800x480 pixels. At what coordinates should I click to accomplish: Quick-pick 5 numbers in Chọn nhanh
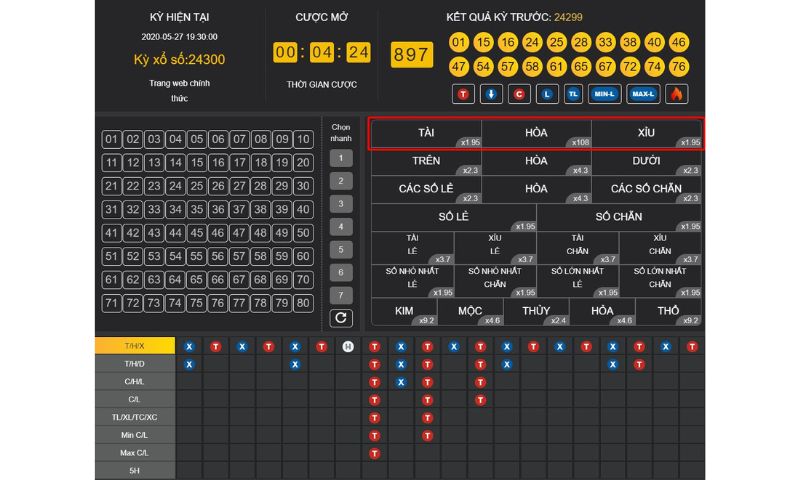click(341, 249)
